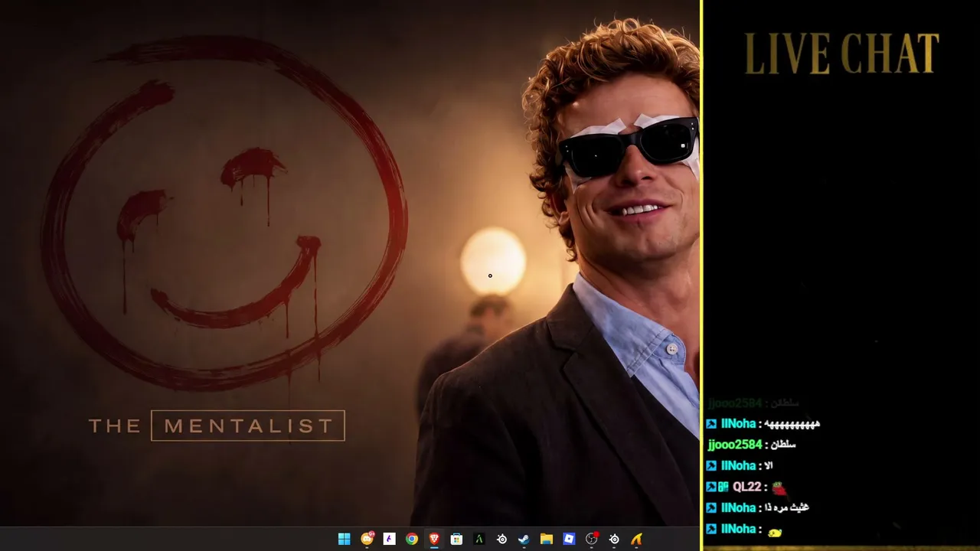Open the yellow chat app with 9+ badge
980x551 pixels.
tap(367, 539)
